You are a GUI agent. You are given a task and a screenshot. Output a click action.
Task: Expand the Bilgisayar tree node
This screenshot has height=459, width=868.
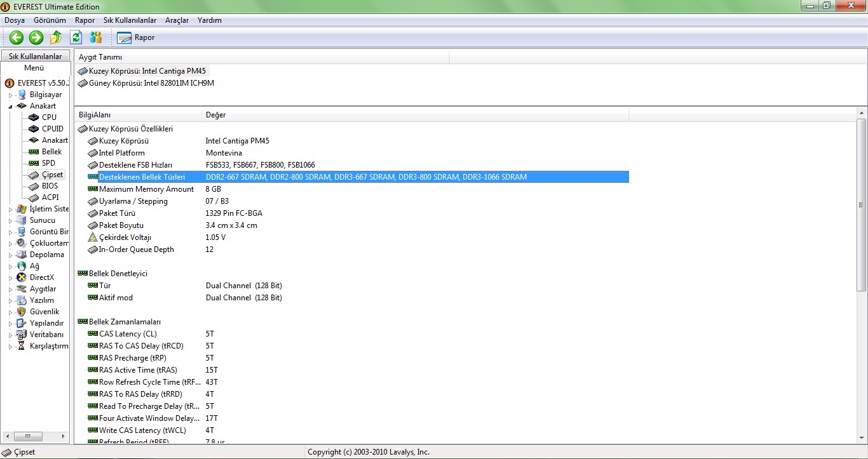pyautogui.click(x=11, y=95)
